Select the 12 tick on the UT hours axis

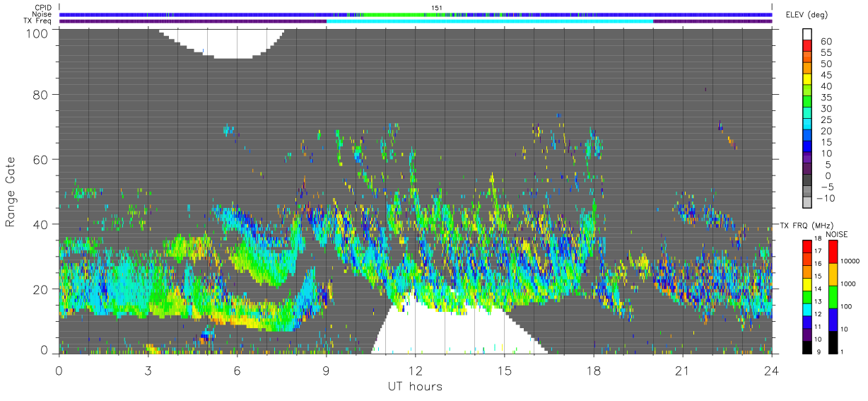(415, 370)
